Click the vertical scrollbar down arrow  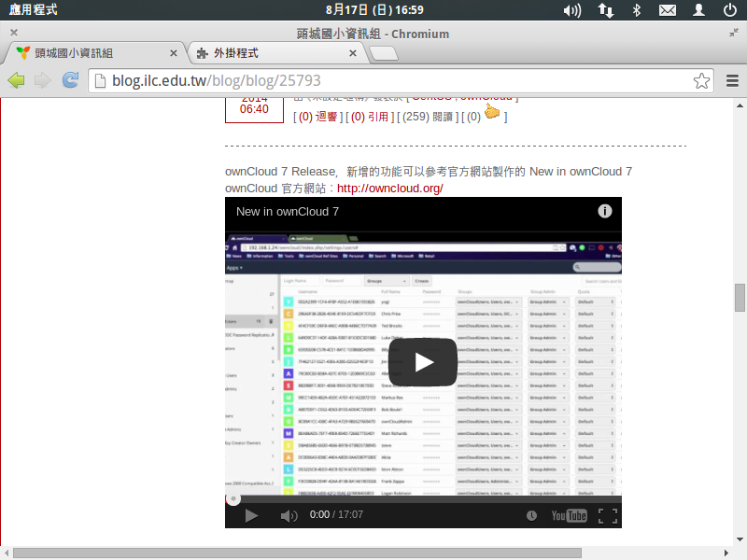point(740,539)
